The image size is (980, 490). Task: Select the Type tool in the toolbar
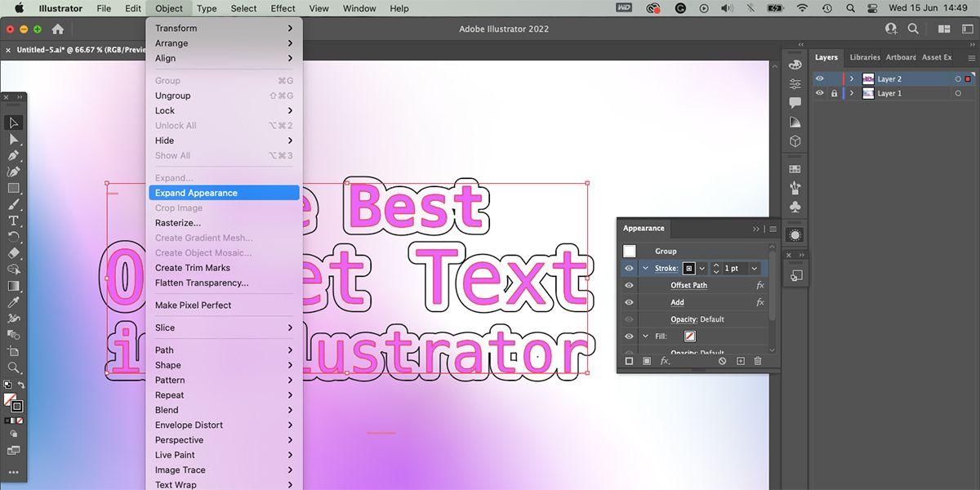(14, 220)
